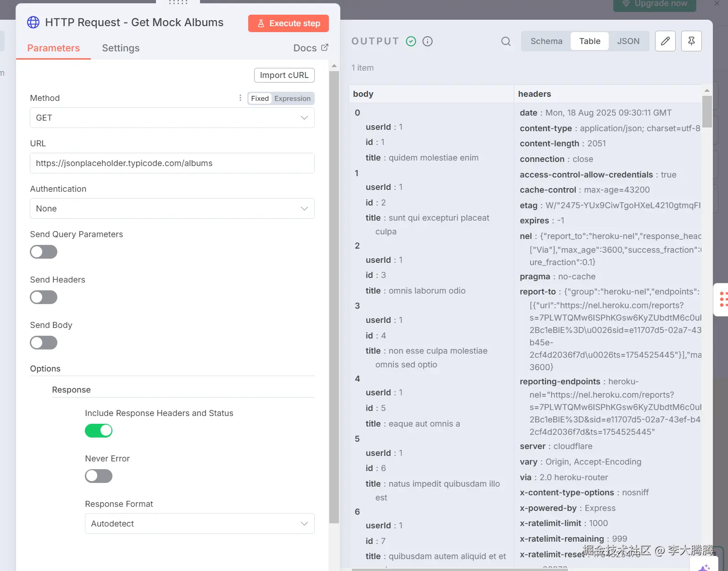728x571 pixels.
Task: Click the Response section heading
Action: pos(71,390)
